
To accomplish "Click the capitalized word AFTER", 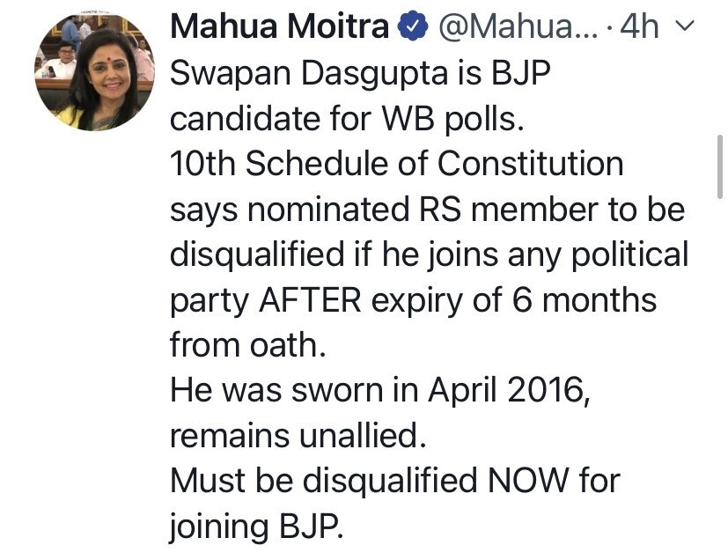I will 313,300.
